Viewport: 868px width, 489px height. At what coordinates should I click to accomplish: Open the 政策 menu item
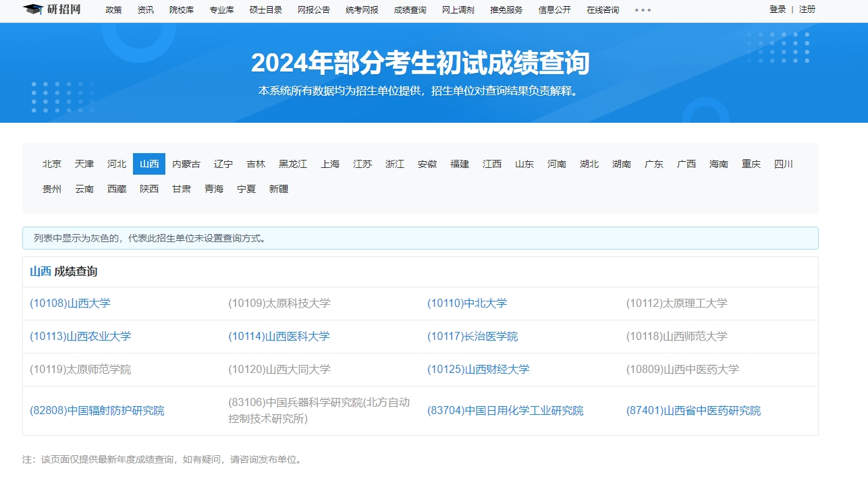coord(113,10)
